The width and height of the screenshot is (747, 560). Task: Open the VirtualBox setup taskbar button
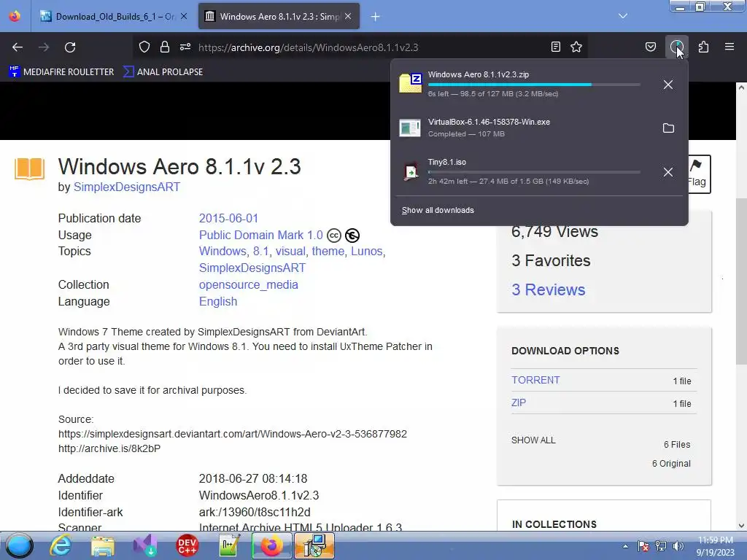tap(314, 545)
